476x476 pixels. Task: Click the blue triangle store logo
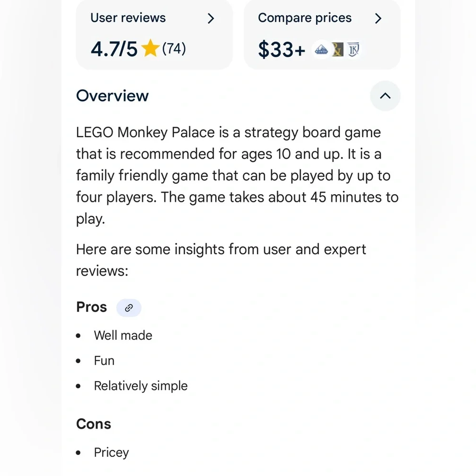[321, 50]
